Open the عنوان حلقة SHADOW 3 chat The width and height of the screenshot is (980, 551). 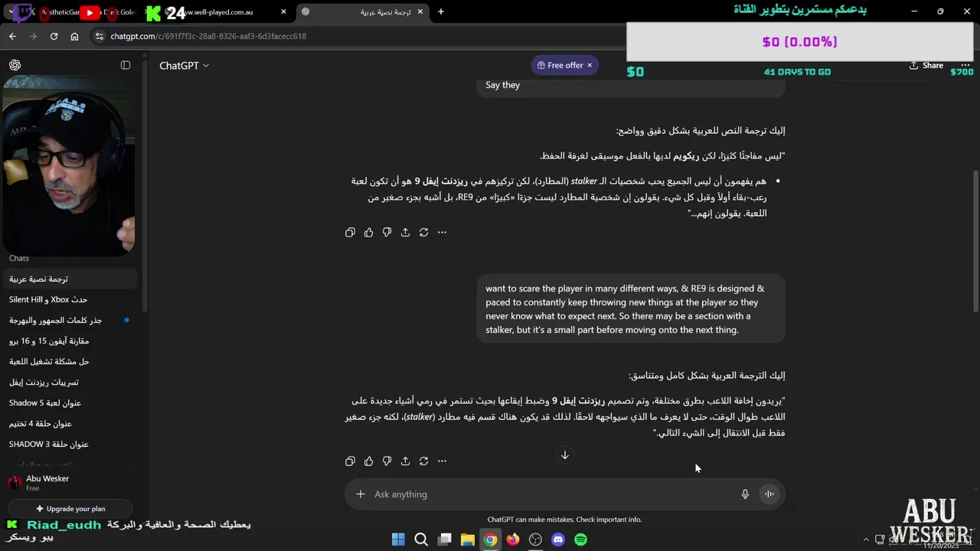coord(69,445)
